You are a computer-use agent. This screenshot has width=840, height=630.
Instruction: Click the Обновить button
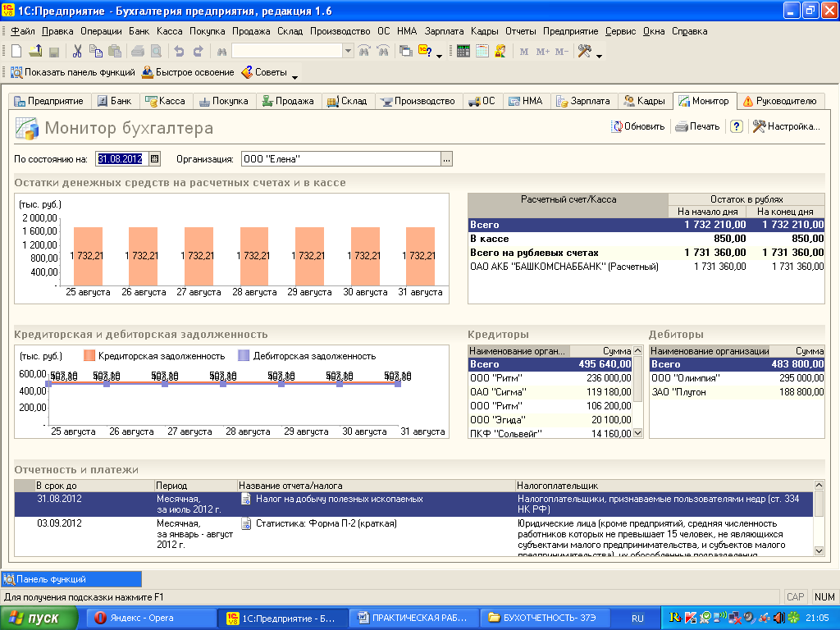[x=638, y=126]
